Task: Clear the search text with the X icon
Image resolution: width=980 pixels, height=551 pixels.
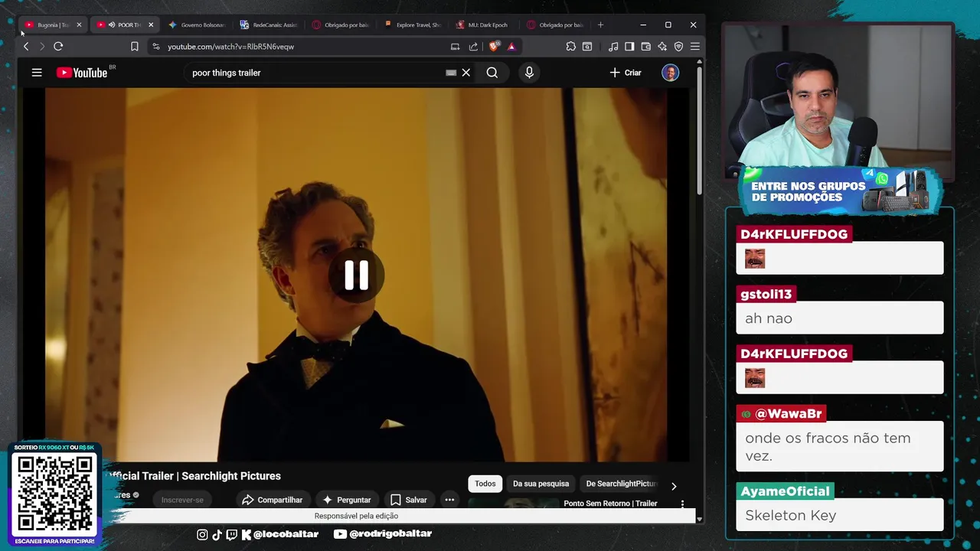Action: tap(465, 73)
